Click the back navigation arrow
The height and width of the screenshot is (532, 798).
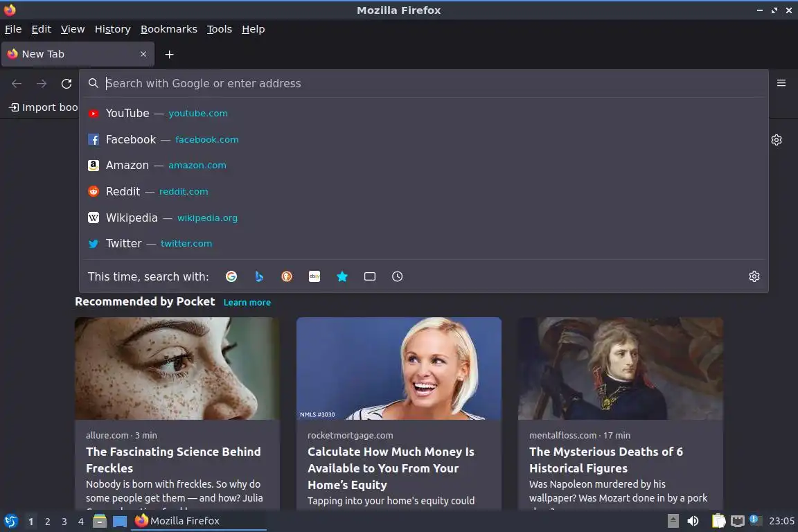coord(17,84)
